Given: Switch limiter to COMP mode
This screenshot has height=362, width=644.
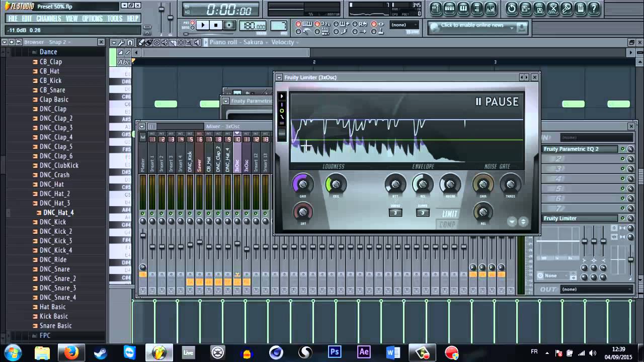Looking at the screenshot, I should click(x=447, y=225).
